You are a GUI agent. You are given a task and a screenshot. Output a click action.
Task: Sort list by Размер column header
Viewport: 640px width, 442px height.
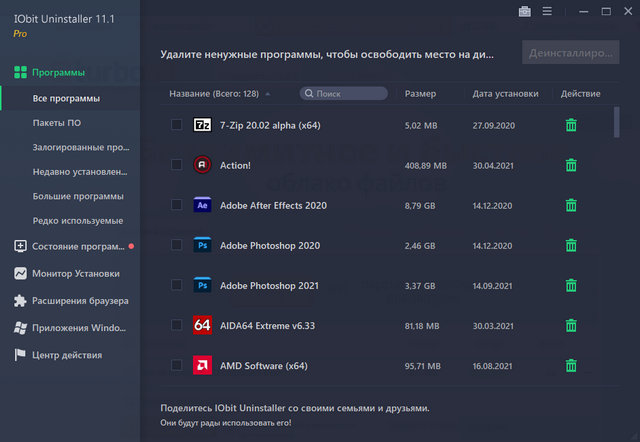(420, 94)
